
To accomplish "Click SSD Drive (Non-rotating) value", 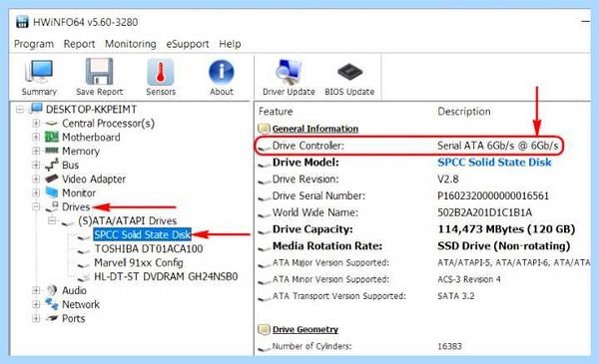I will 503,246.
